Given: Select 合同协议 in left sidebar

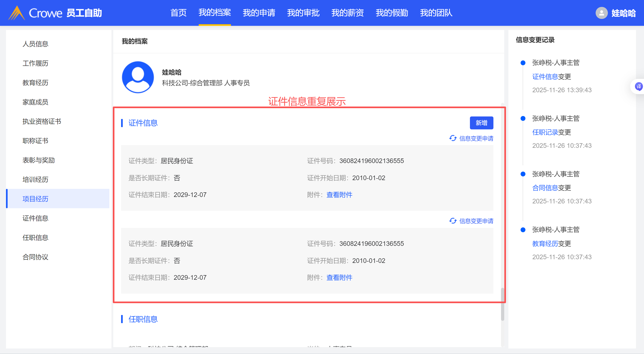Looking at the screenshot, I should pos(35,257).
